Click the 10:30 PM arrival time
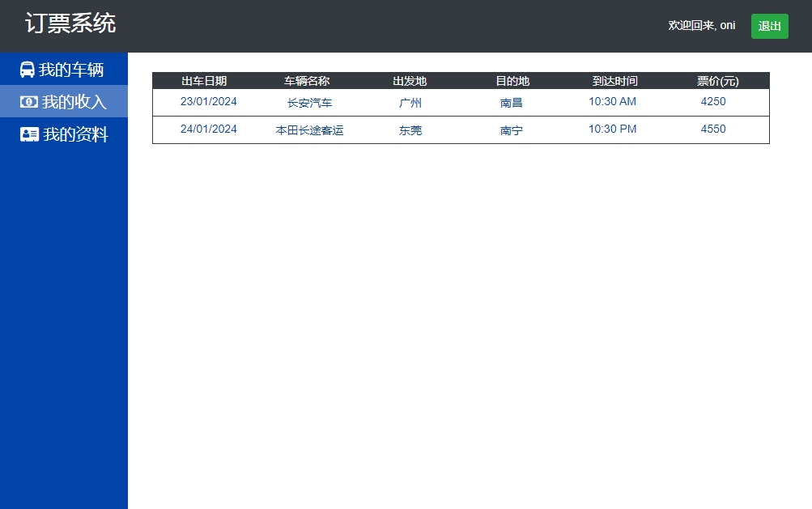The height and width of the screenshot is (509, 812). point(612,129)
